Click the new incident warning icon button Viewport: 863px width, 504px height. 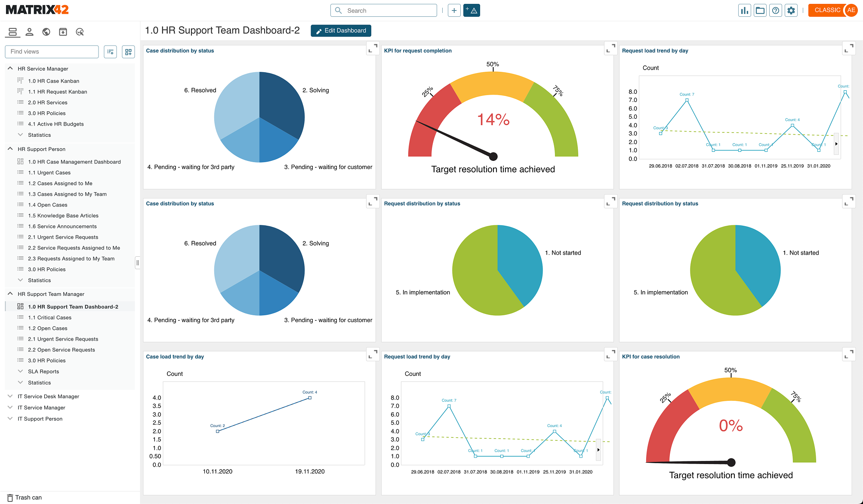472,10
